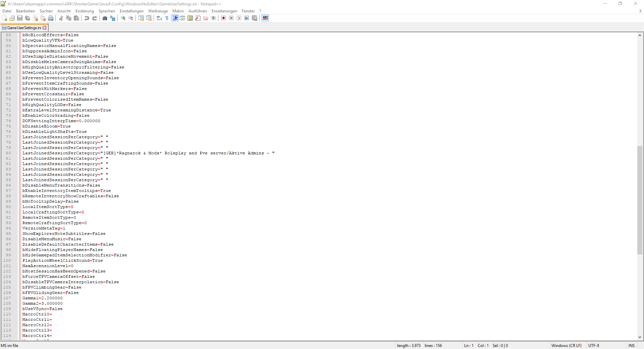Screen dimensions: 644x349
Task: Click the Print icon in toolbar
Action: click(51, 18)
